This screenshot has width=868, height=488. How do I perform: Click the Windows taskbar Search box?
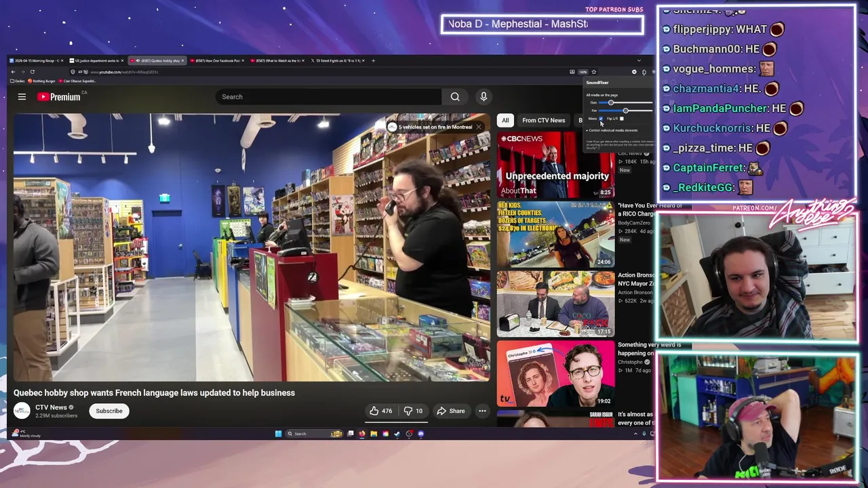(x=315, y=434)
